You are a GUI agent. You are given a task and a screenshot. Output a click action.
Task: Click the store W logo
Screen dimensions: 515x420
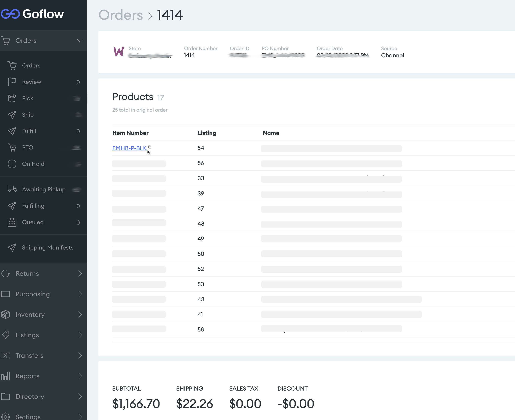pyautogui.click(x=119, y=52)
